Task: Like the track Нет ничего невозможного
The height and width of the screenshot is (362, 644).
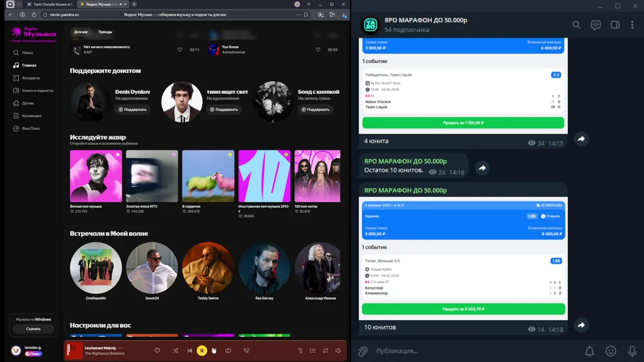Action: [180, 50]
